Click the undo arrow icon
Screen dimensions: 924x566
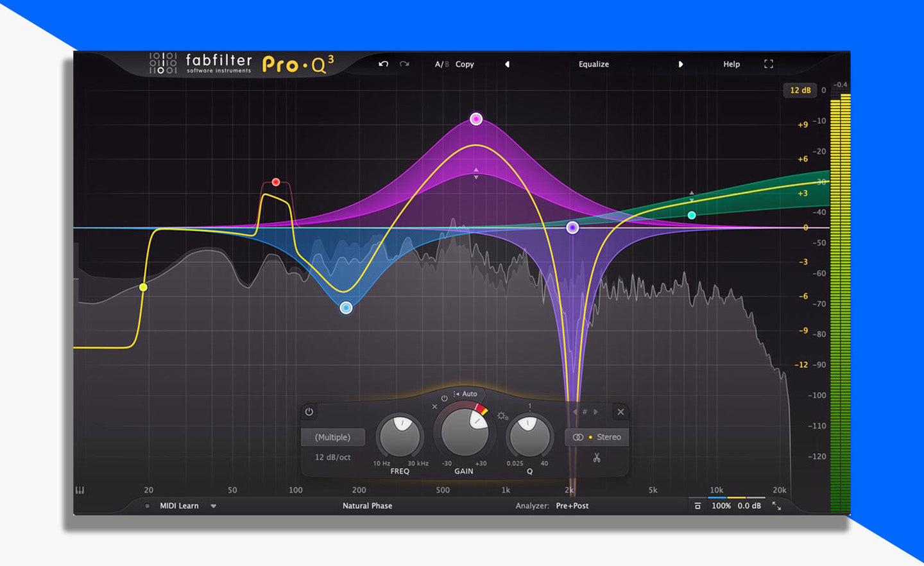[383, 64]
